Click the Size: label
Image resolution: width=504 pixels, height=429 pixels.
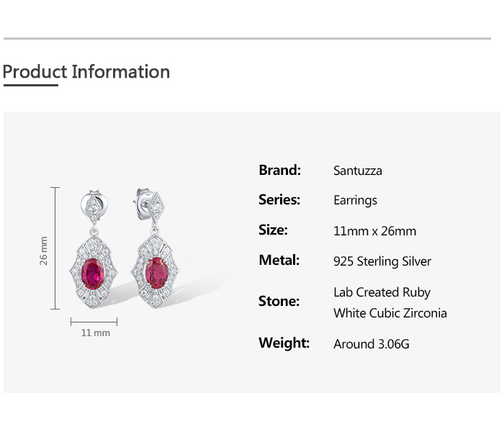coord(273,230)
